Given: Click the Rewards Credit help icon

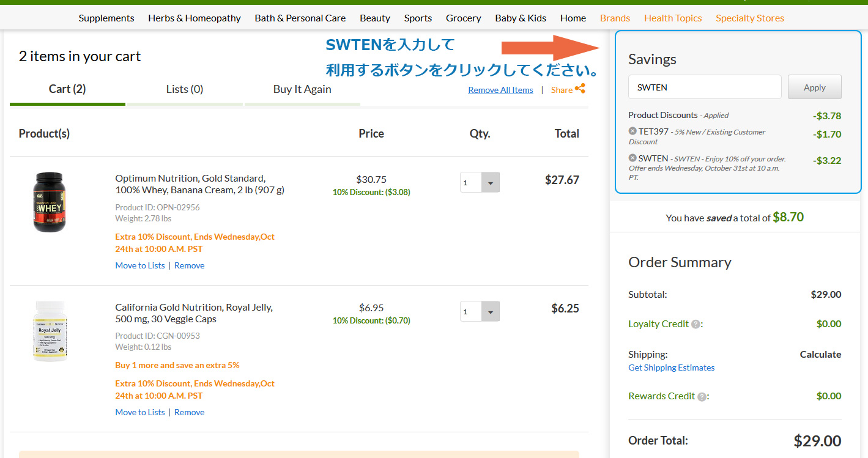Looking at the screenshot, I should point(702,396).
